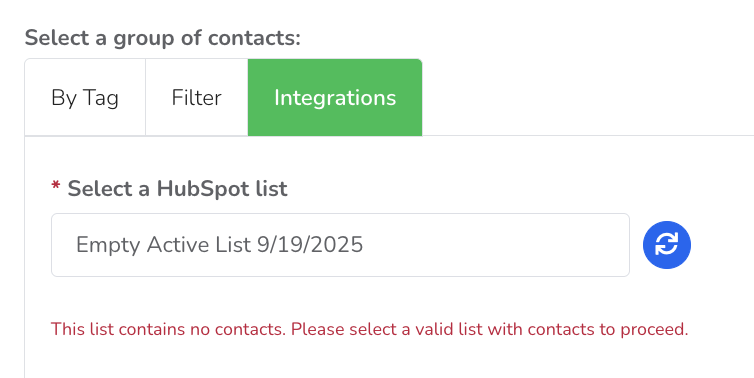Select the green Integrations tab
754x378 pixels.
coord(335,98)
